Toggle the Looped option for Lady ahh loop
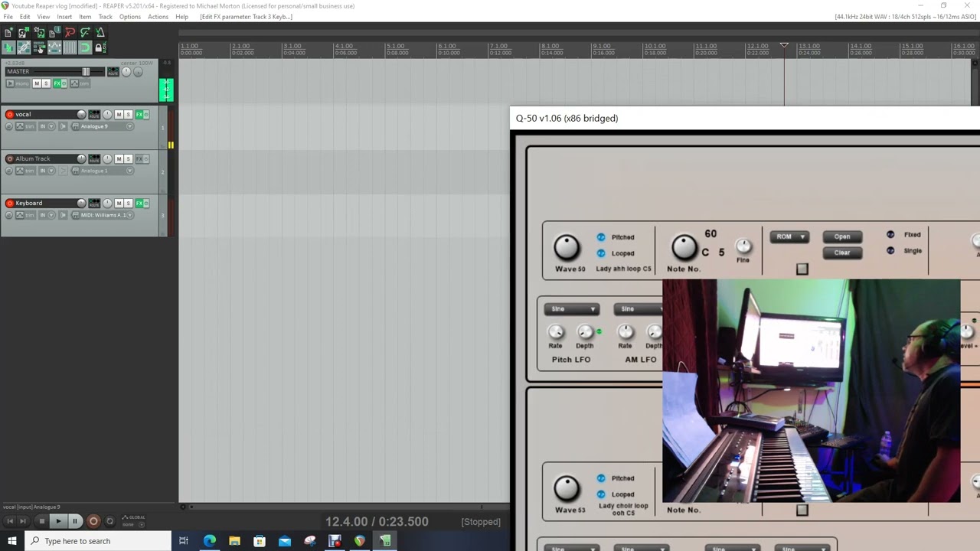Screen dimensions: 980x551 point(601,253)
